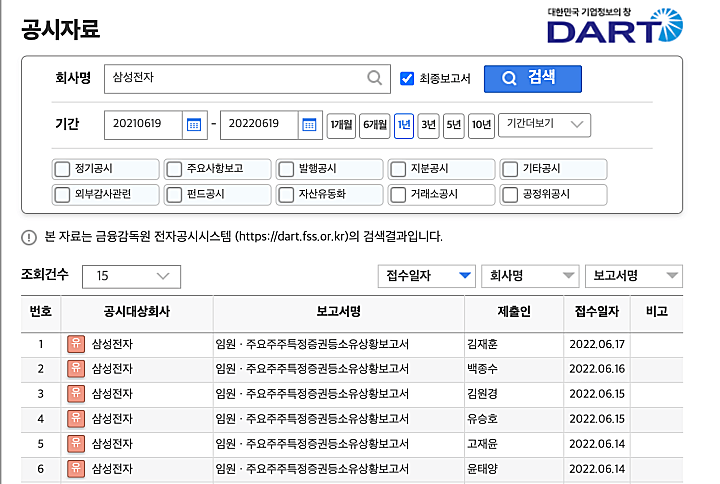Tick the 자산유동화 checkbox
The image size is (720, 484).
286,195
